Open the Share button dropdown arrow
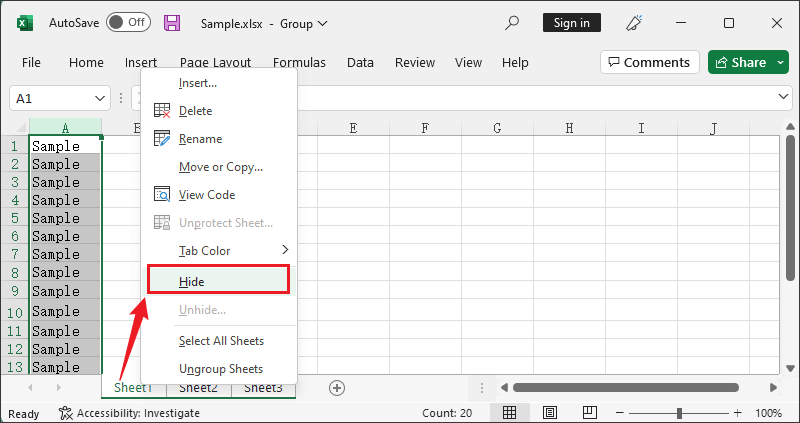Viewport: 800px width, 423px height. click(x=781, y=62)
